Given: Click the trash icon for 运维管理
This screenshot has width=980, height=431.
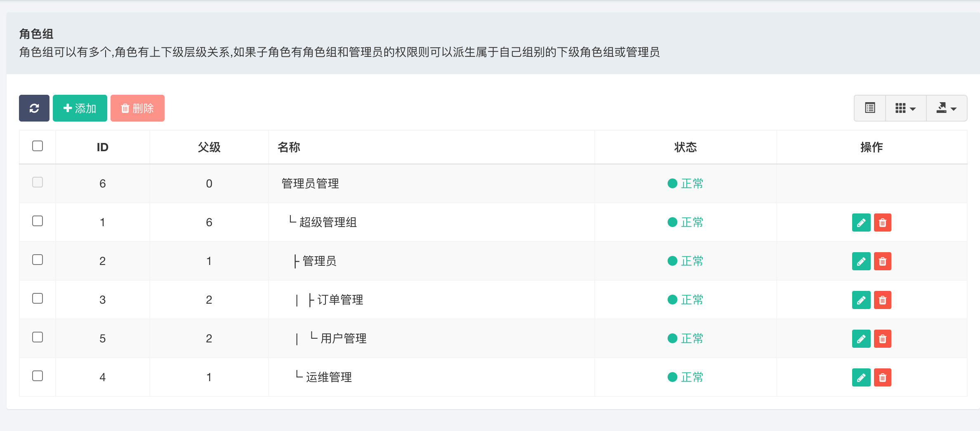Looking at the screenshot, I should click(x=883, y=377).
